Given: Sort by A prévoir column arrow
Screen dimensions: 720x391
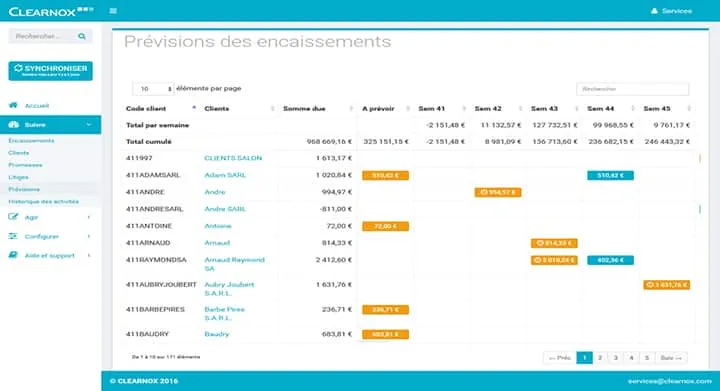Looking at the screenshot, I should point(408,108).
